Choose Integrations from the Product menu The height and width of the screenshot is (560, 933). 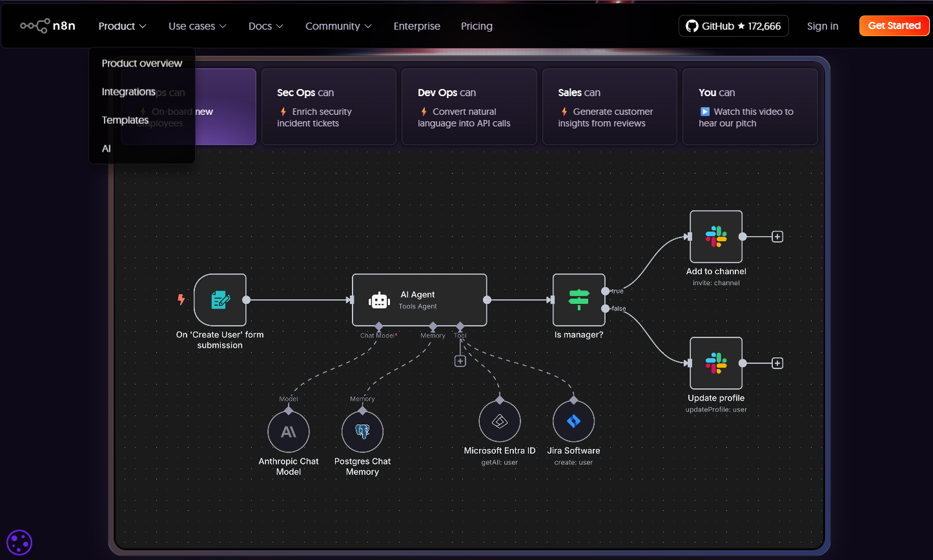tap(128, 92)
